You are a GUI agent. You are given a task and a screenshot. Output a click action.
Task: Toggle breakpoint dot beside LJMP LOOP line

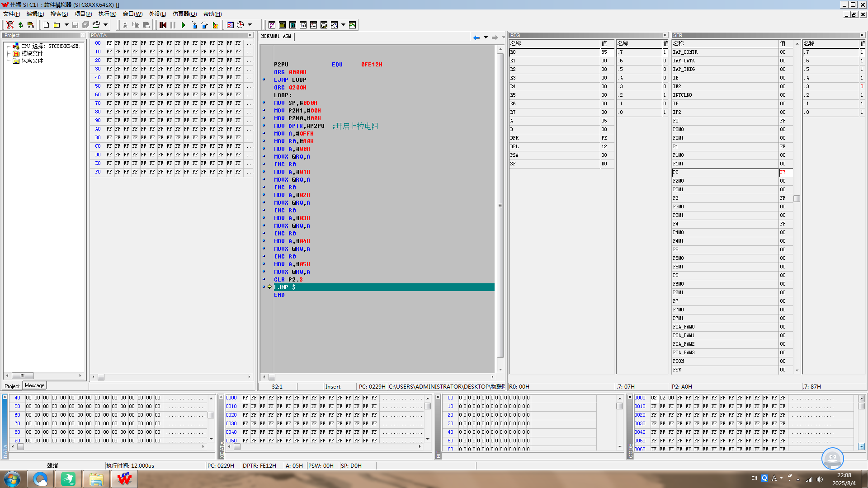pyautogui.click(x=264, y=80)
